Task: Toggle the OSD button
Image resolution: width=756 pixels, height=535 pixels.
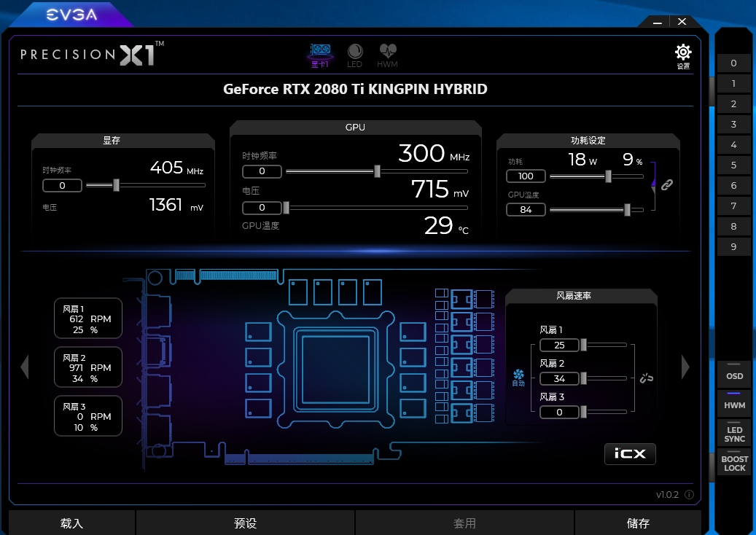Action: 734,374
